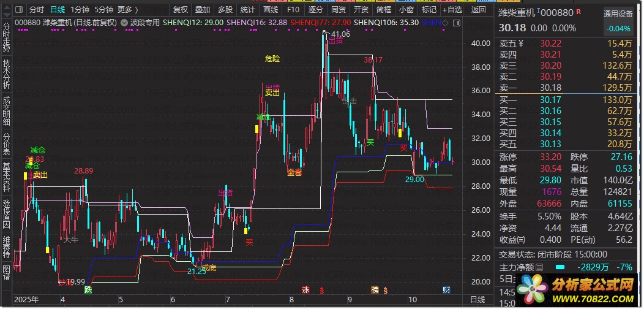This screenshot has width=644, height=309.
Task: Click the 危险 signal label on chart
Action: pyautogui.click(x=272, y=59)
